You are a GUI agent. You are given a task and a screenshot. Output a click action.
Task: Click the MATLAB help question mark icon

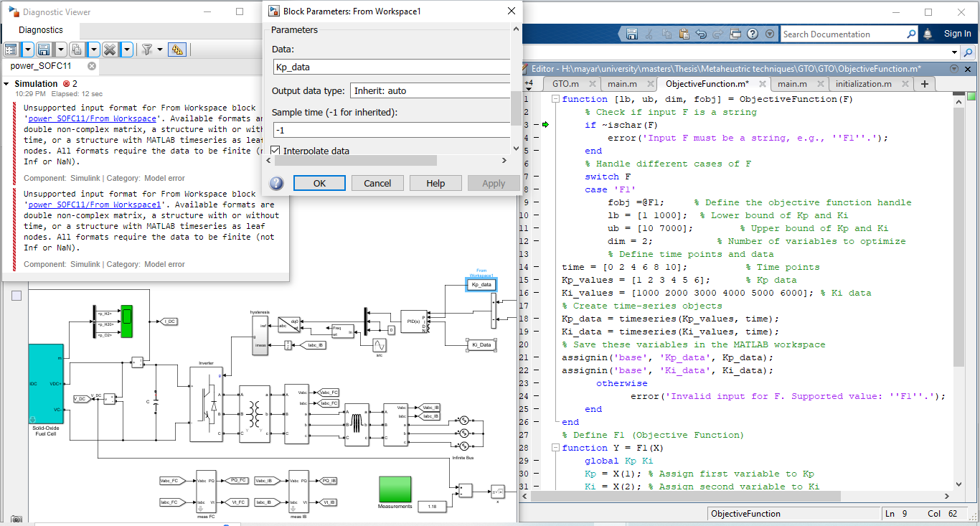pyautogui.click(x=753, y=34)
